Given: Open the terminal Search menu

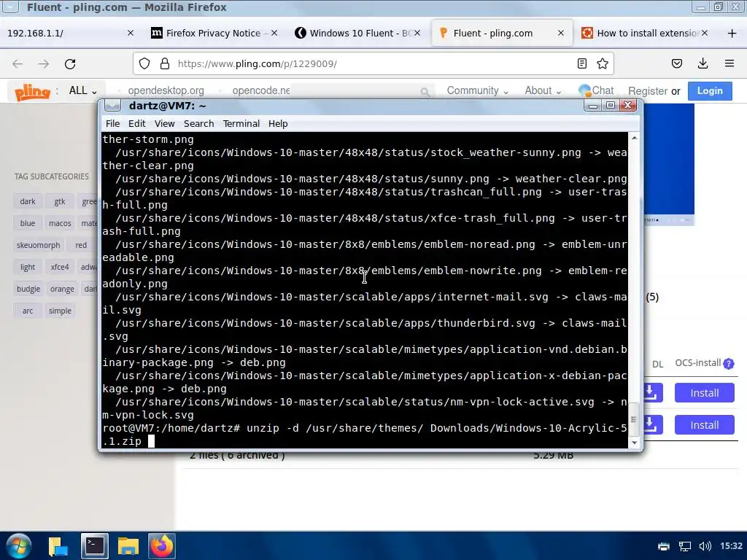Looking at the screenshot, I should [198, 124].
